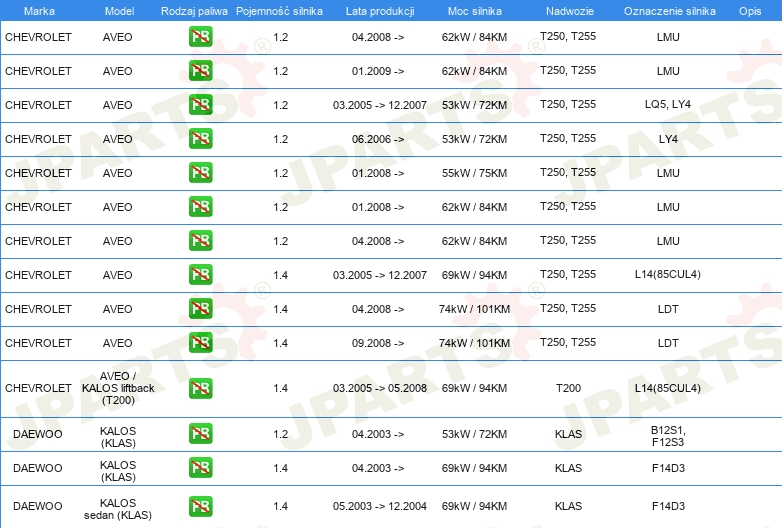Select L14(85CUL4) cell in the T200 row
Screen dimensions: 782x528
point(668,388)
